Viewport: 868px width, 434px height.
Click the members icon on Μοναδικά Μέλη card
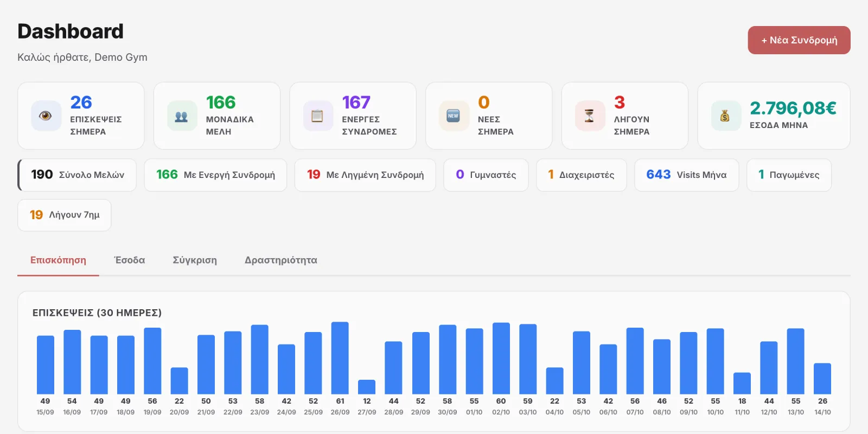182,116
